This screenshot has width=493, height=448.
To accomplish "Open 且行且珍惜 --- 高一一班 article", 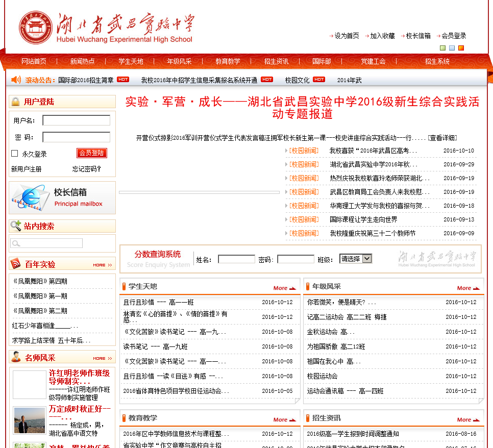I will (158, 302).
